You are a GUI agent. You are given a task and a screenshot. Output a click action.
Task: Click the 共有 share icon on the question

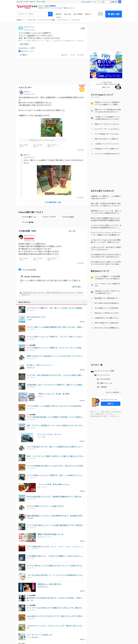73,55
